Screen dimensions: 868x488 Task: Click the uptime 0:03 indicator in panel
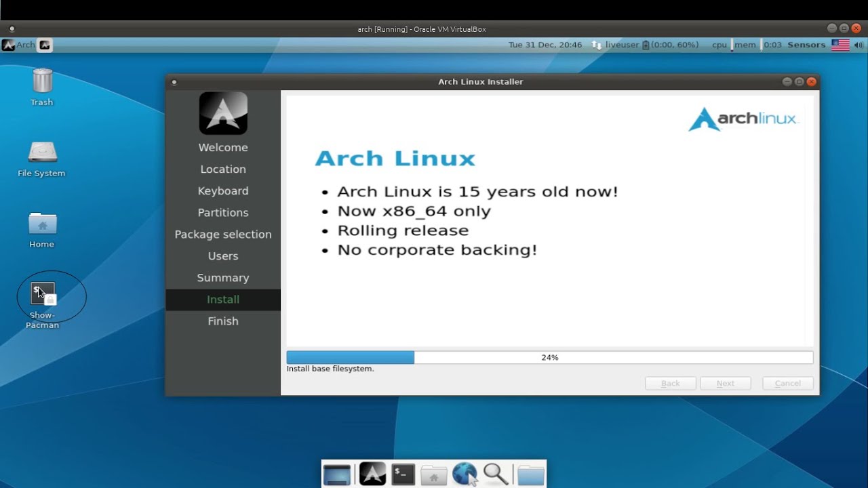[773, 45]
